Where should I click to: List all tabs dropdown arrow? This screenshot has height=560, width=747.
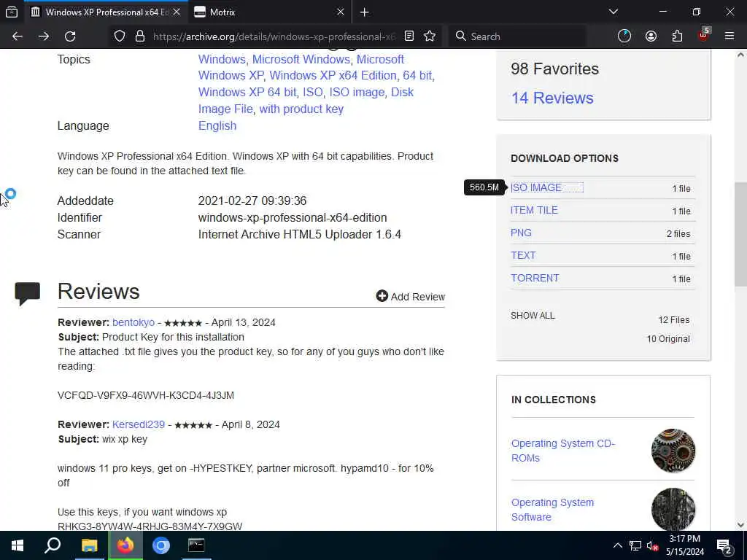click(x=613, y=12)
